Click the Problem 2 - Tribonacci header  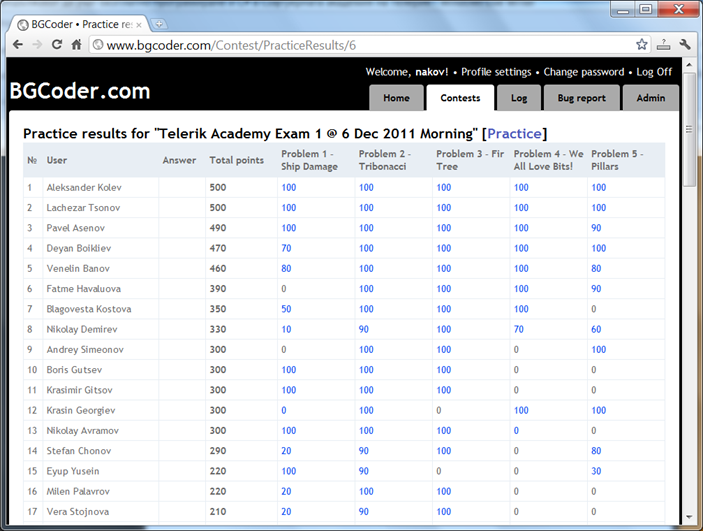[x=384, y=160]
